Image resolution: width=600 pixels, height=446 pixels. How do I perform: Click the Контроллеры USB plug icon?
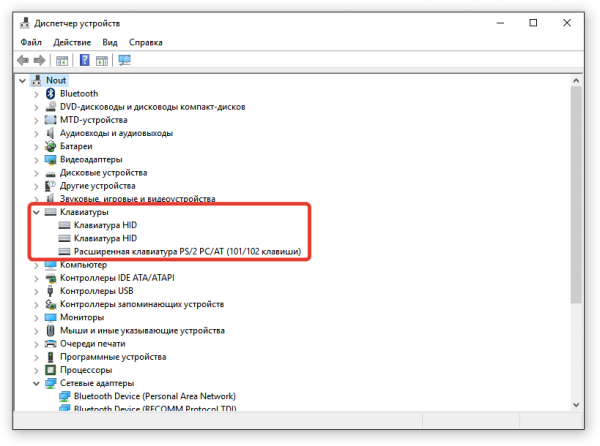click(x=50, y=291)
